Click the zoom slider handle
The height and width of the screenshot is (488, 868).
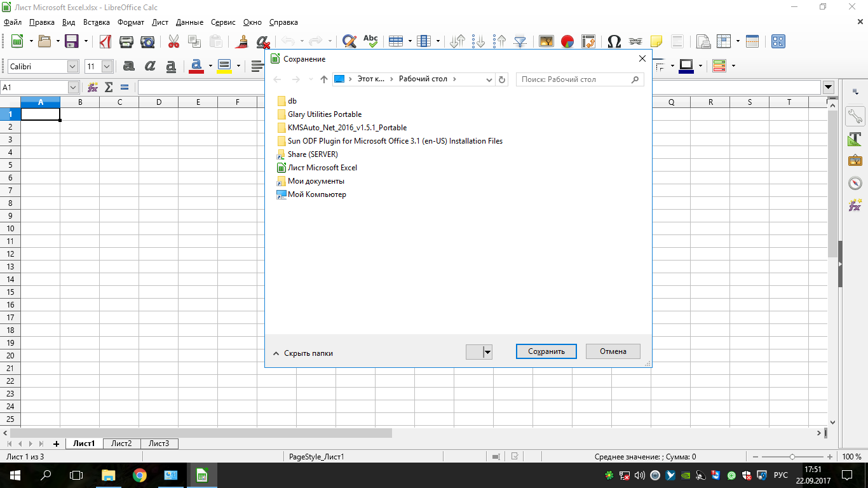coord(792,457)
